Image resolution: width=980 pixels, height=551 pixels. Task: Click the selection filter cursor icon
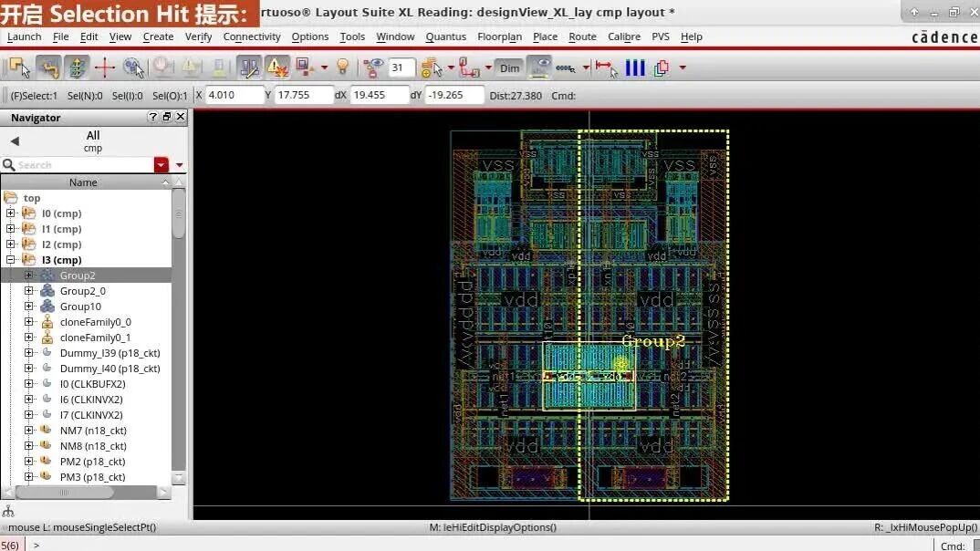coord(432,68)
